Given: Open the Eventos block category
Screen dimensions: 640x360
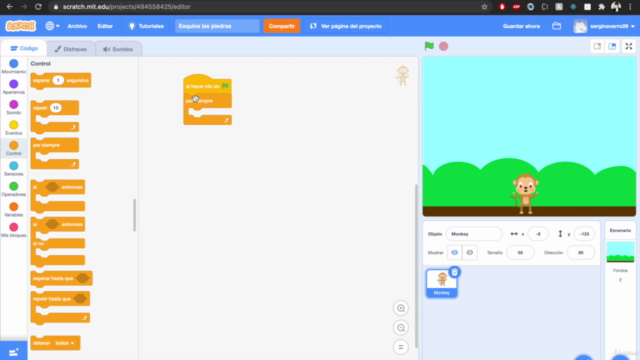Looking at the screenshot, I should pos(13,128).
